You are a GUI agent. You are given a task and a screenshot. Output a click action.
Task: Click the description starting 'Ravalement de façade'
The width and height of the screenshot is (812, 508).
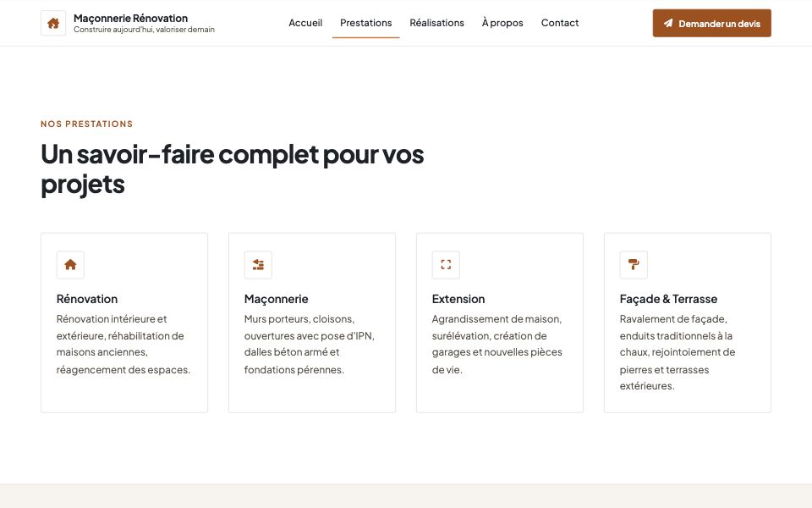coord(678,352)
